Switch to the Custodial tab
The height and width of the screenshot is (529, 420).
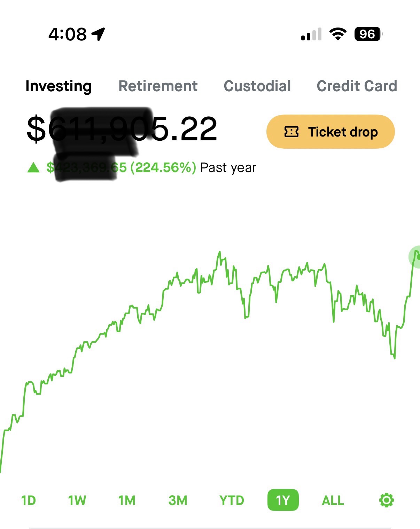click(257, 86)
